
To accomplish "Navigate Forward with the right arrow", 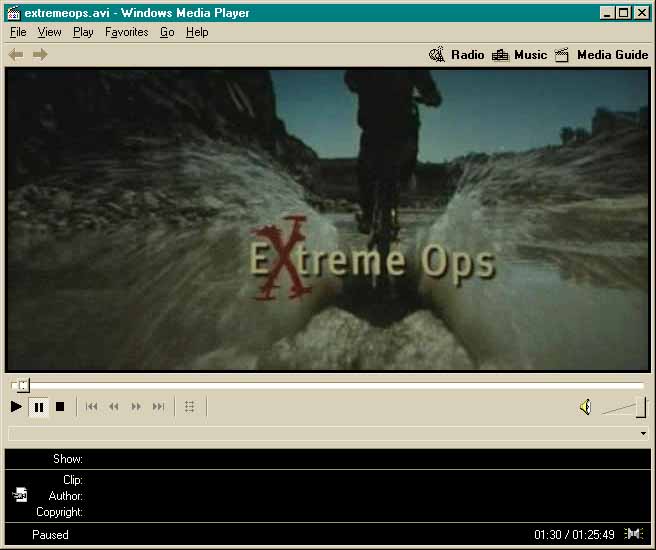I will 40,54.
